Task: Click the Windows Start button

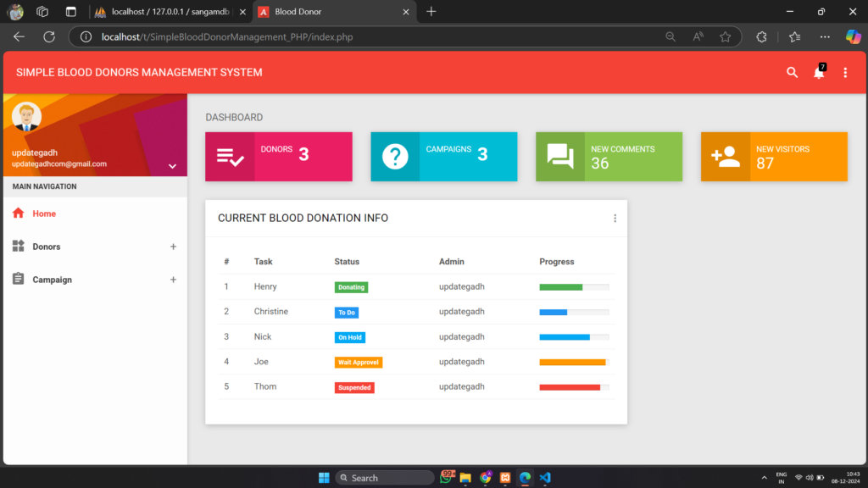Action: (324, 478)
